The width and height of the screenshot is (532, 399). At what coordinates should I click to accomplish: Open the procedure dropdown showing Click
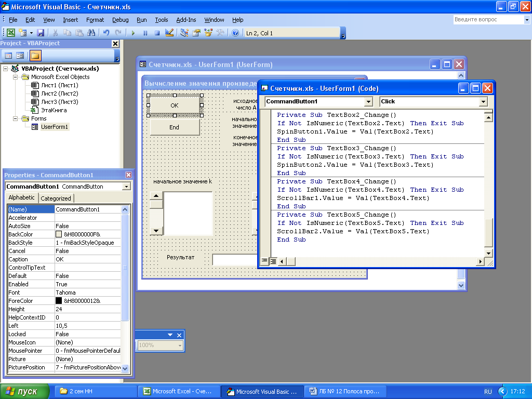point(483,101)
